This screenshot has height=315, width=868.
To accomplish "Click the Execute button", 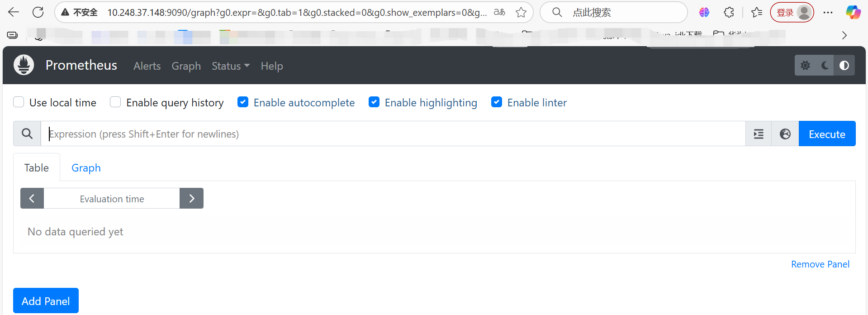I will [x=826, y=134].
